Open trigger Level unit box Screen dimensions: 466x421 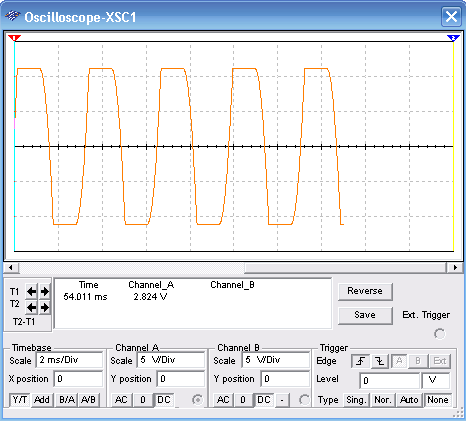(x=436, y=380)
